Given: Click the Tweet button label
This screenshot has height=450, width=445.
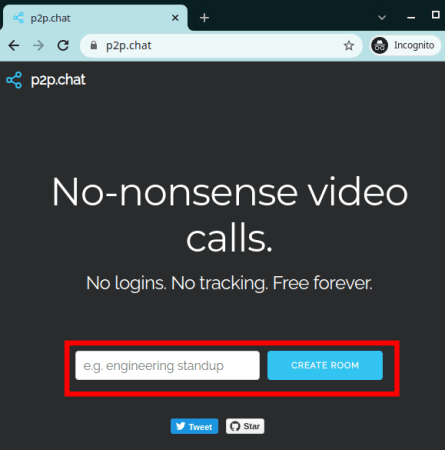Looking at the screenshot, I should (x=200, y=427).
